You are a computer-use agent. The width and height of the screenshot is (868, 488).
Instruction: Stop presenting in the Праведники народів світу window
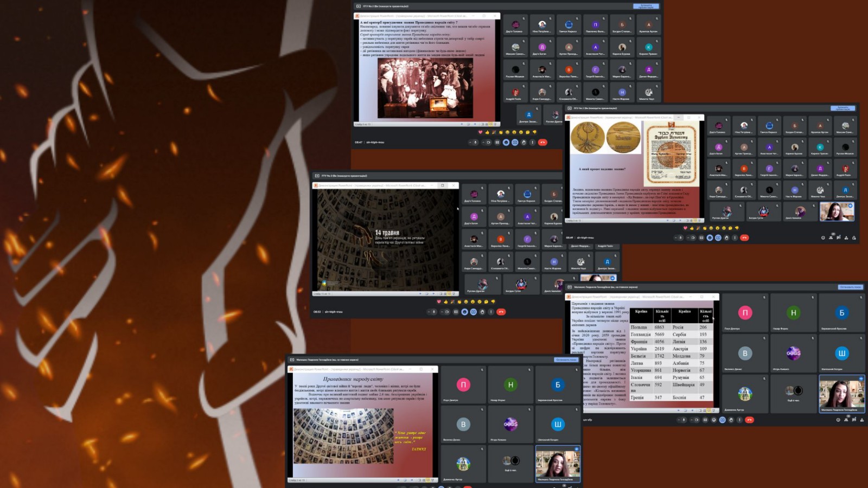coord(566,359)
